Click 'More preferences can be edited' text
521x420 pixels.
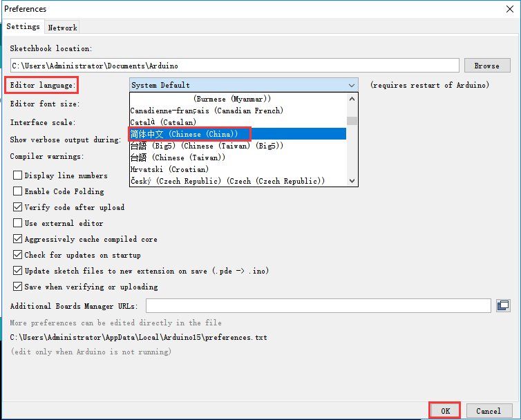pos(115,323)
